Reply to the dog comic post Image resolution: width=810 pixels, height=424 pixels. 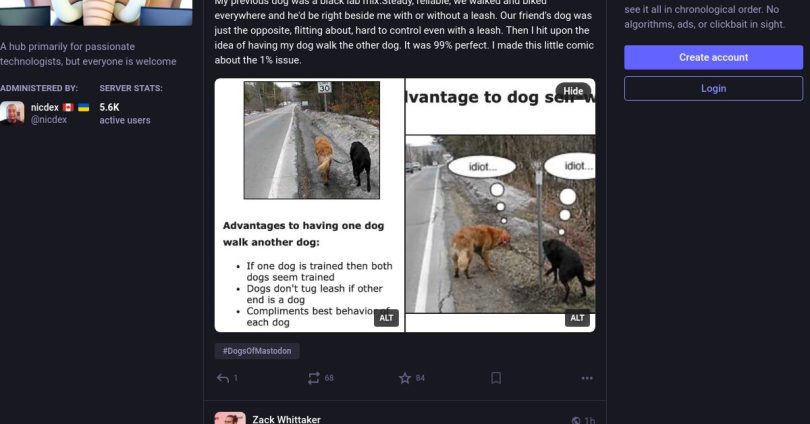click(x=223, y=378)
